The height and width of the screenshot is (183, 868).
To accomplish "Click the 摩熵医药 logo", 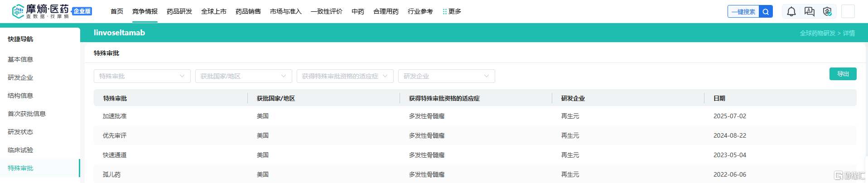I will pyautogui.click(x=41, y=11).
